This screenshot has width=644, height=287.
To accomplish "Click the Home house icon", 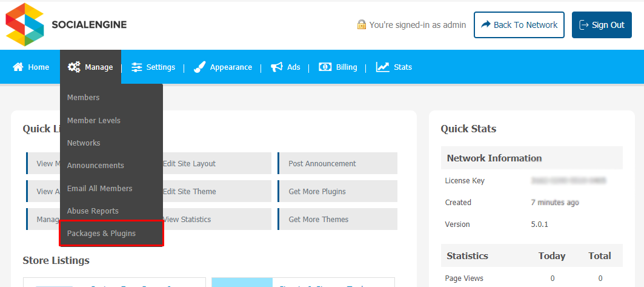I will coord(18,67).
